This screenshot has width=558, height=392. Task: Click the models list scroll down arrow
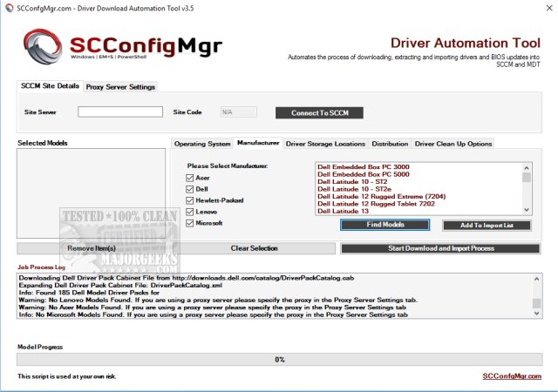point(527,210)
